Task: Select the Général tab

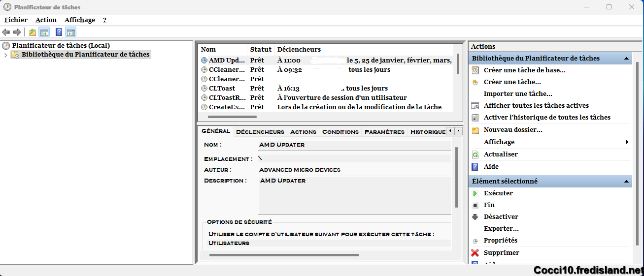Action: (216, 131)
